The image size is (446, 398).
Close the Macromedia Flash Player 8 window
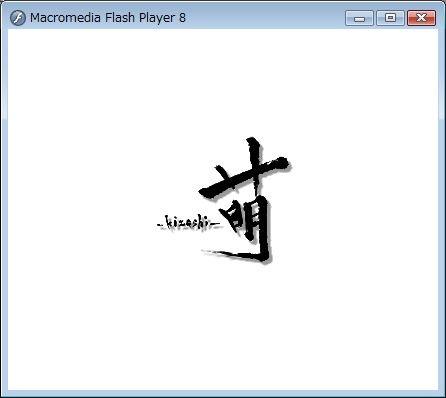click(x=422, y=18)
